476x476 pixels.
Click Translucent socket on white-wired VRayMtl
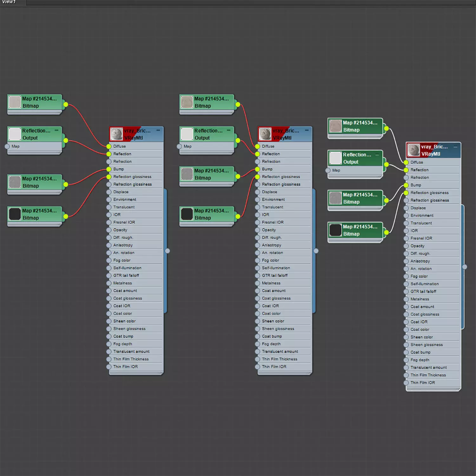pos(406,223)
